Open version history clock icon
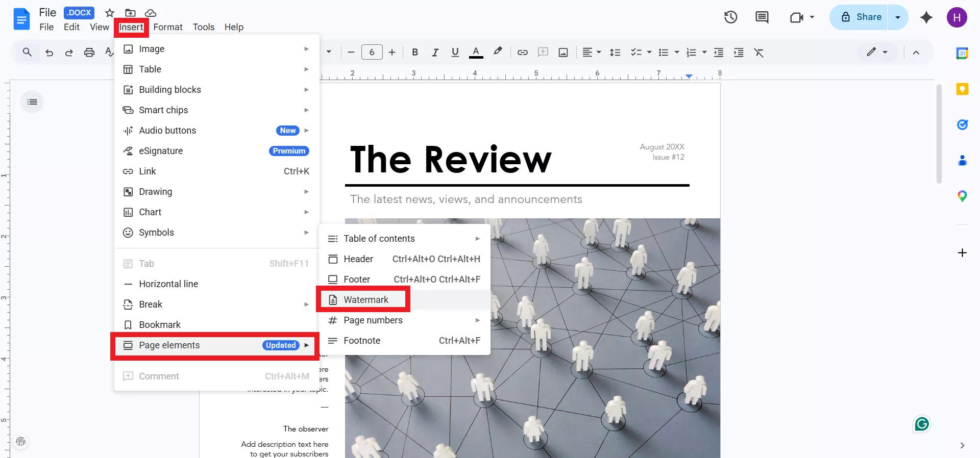The image size is (980, 458). pyautogui.click(x=730, y=17)
